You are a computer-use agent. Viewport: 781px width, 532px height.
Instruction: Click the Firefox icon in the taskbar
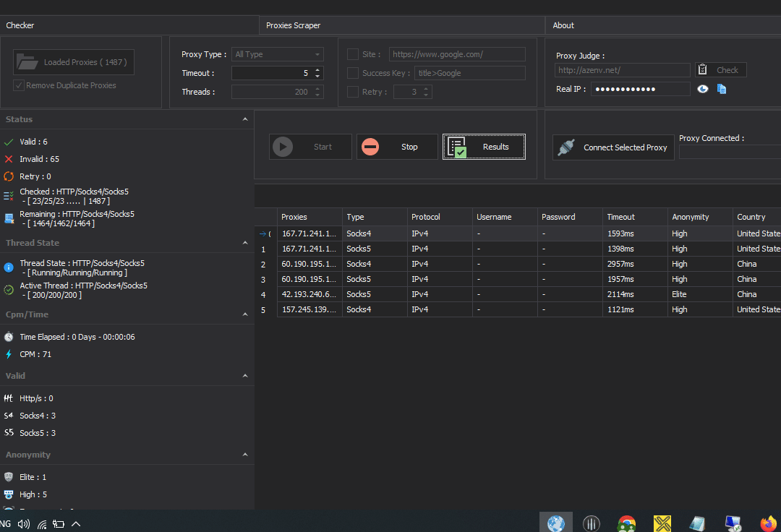click(x=768, y=523)
